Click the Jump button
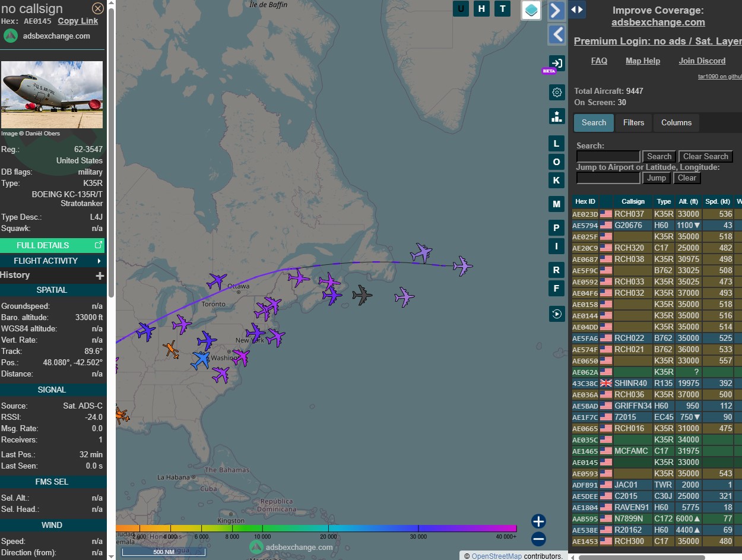The height and width of the screenshot is (560, 742). pos(656,178)
